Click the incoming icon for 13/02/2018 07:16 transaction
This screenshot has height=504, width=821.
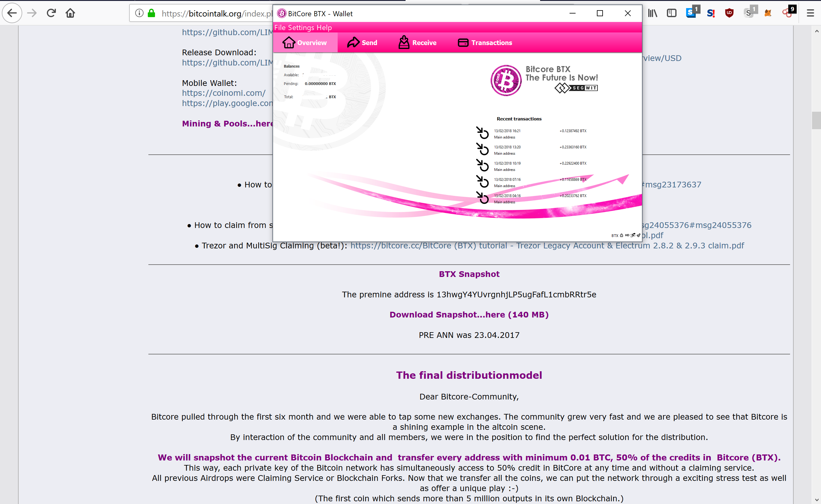482,181
